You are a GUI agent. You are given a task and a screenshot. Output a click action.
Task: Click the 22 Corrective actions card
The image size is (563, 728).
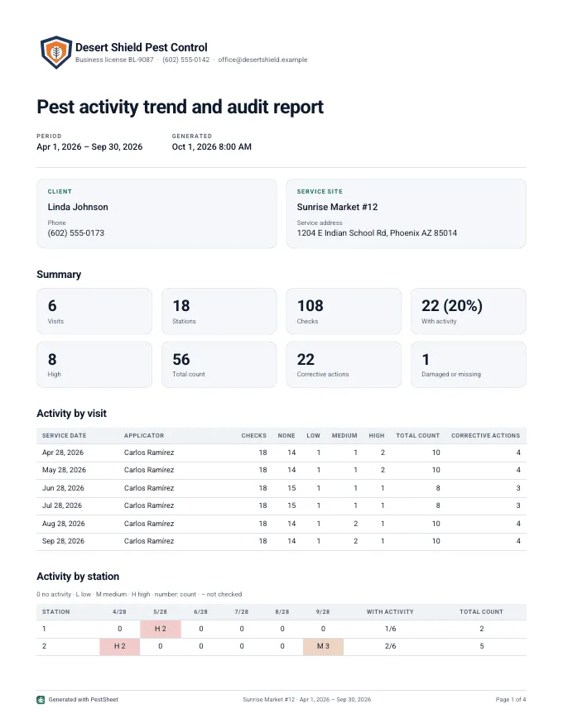[344, 365]
